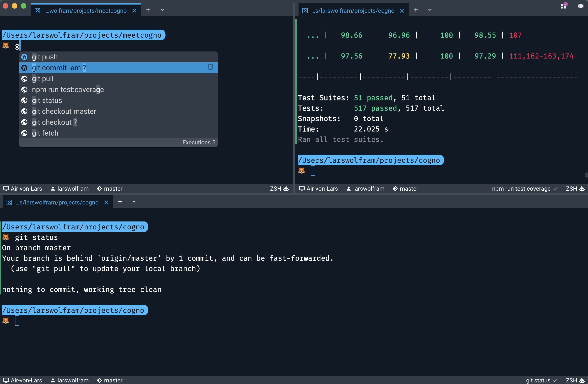
Task: Open new tab with plus in top-left pane
Action: 148,10
